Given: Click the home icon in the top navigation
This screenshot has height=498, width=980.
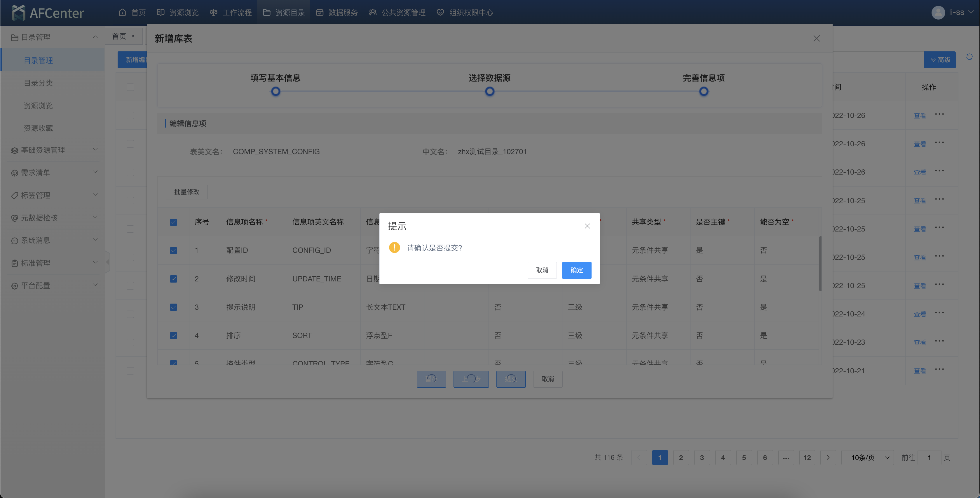Looking at the screenshot, I should tap(122, 13).
